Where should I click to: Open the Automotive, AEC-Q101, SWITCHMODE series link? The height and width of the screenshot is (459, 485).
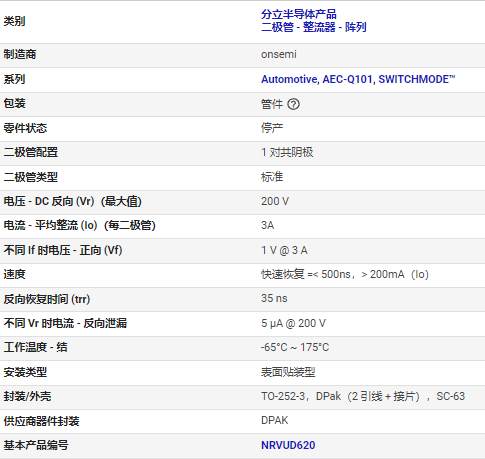[x=358, y=79]
